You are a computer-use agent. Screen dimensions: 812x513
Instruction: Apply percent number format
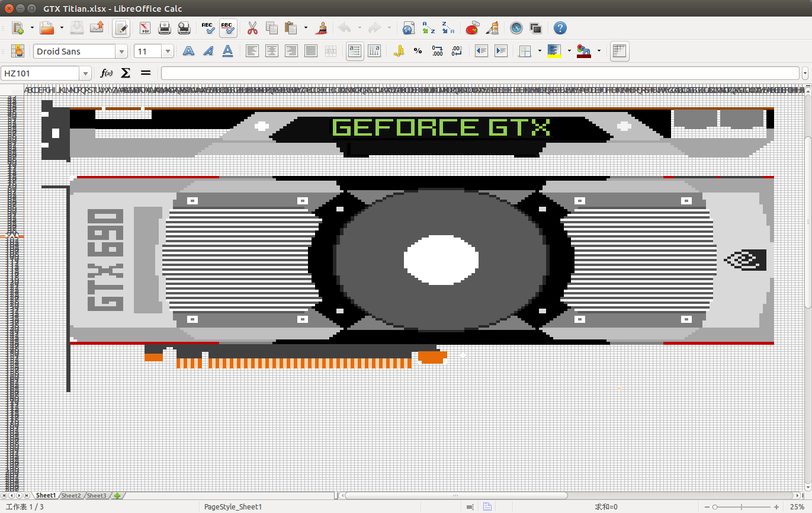[418, 52]
